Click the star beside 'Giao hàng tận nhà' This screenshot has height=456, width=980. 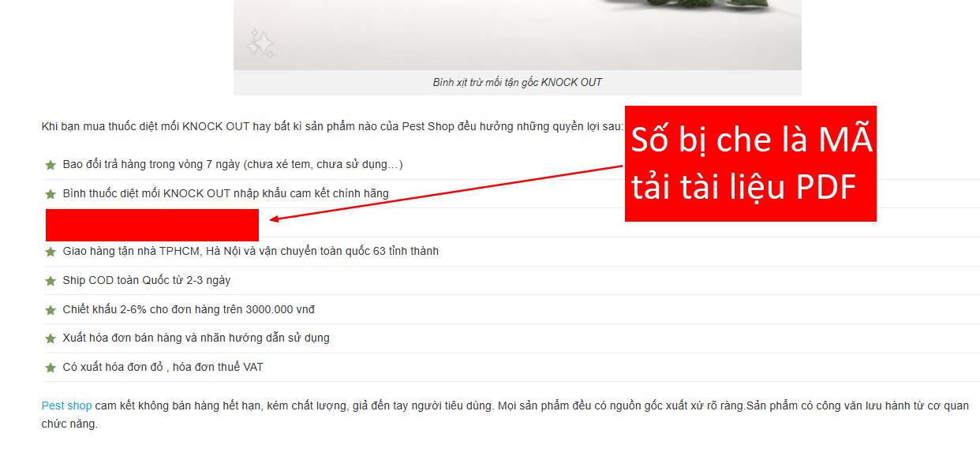(x=50, y=252)
